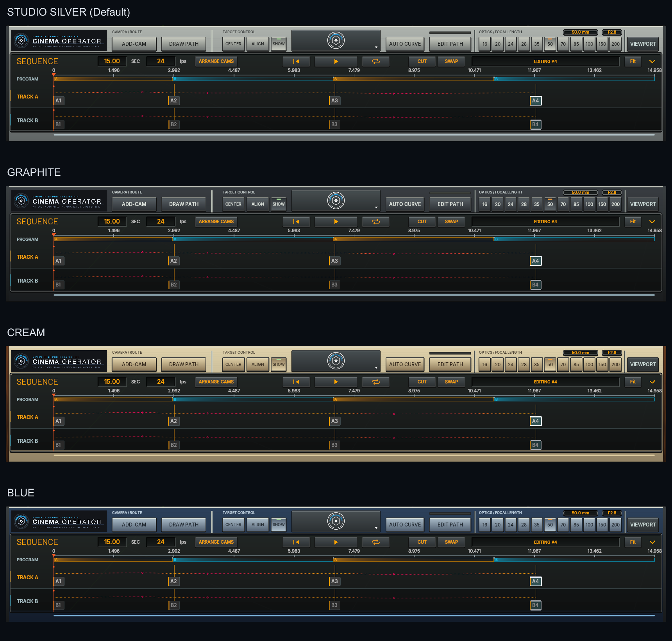Collapse the sequence chevron in Studio Silver panel
Viewport: 672px width, 641px height.
coord(652,61)
